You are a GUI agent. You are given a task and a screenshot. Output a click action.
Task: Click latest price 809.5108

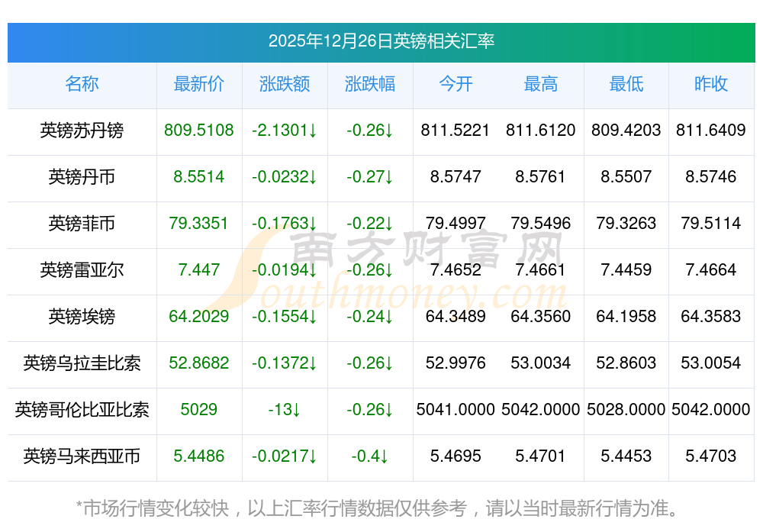[199, 130]
